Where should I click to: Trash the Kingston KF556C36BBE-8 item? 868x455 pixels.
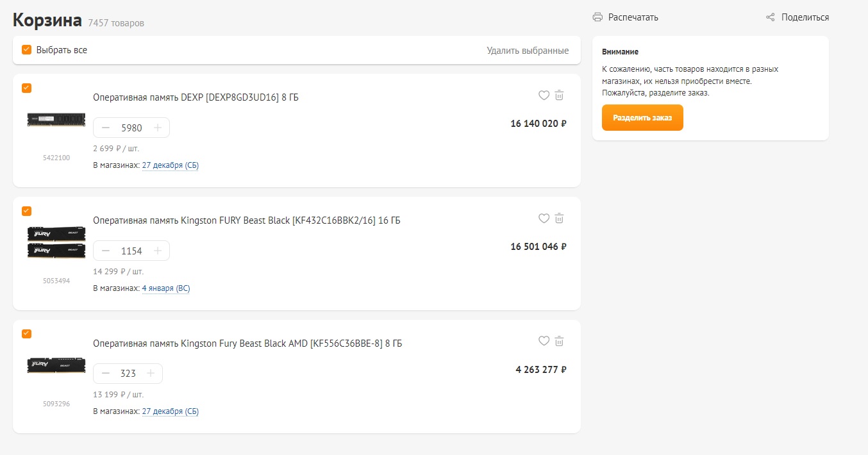(x=559, y=342)
